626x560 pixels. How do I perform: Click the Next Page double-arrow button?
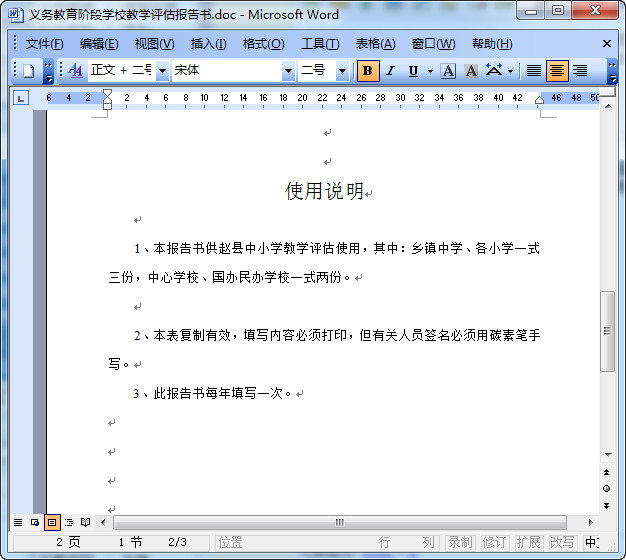tap(606, 506)
